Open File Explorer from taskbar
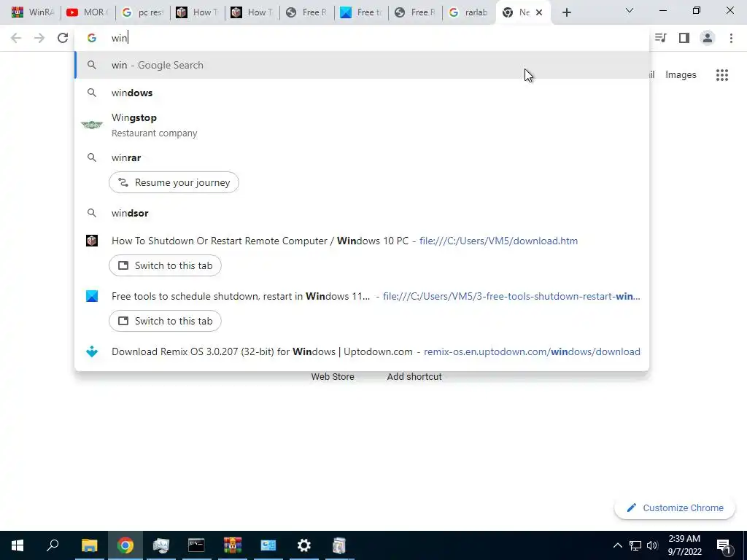This screenshot has height=560, width=747. tap(89, 545)
